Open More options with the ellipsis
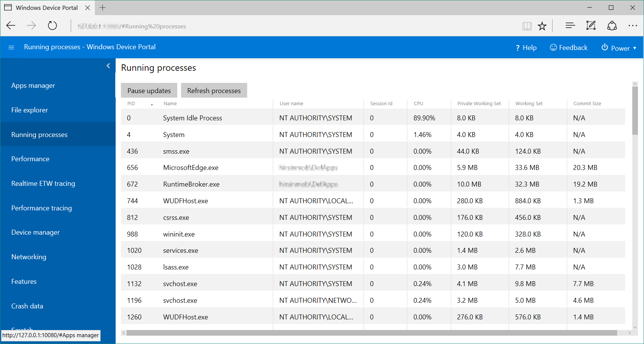 [x=633, y=26]
